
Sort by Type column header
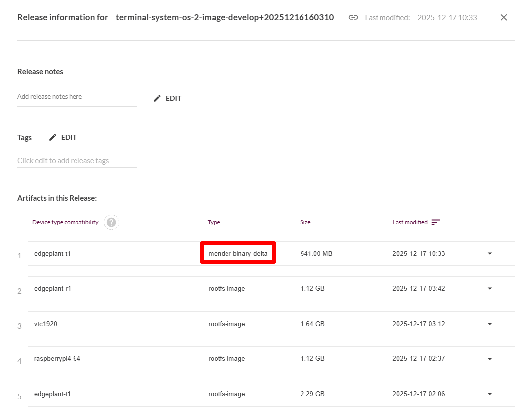point(214,222)
